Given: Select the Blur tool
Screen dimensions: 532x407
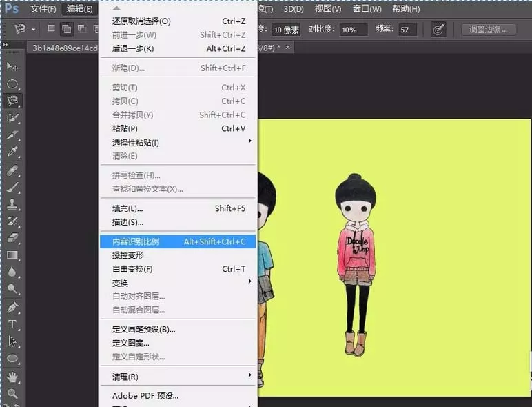Looking at the screenshot, I should [12, 272].
